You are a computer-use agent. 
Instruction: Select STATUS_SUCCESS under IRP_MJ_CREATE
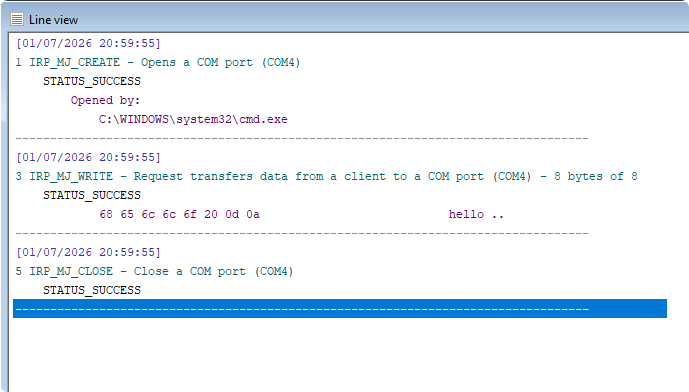click(x=92, y=81)
